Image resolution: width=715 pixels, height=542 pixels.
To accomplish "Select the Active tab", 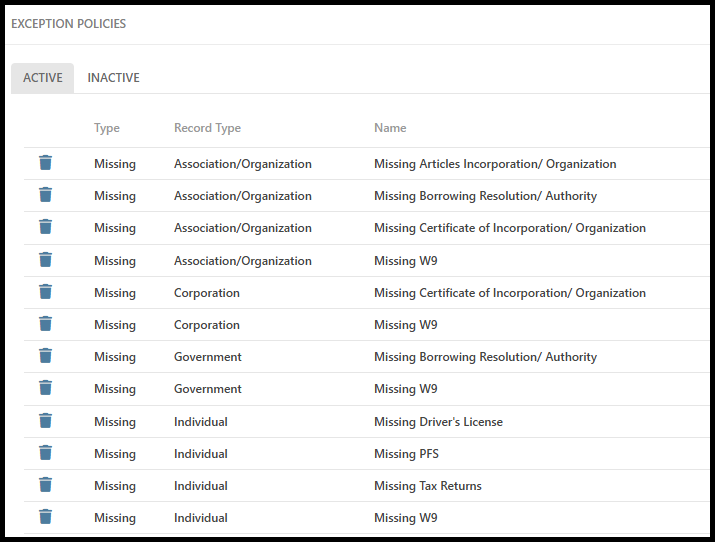I will pyautogui.click(x=43, y=78).
